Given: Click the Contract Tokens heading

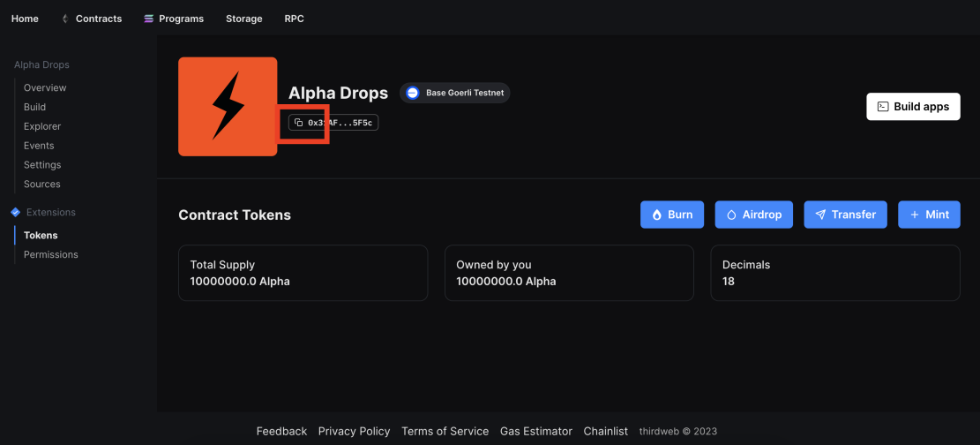Looking at the screenshot, I should tap(235, 215).
